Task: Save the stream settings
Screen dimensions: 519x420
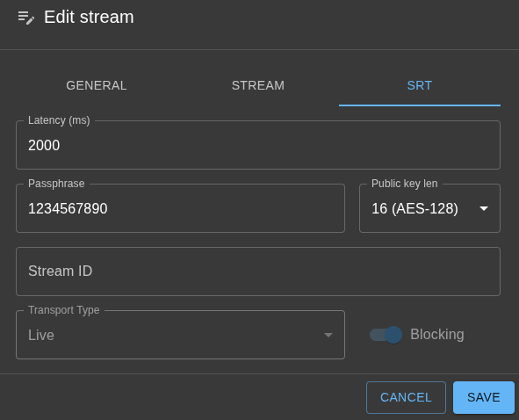Action: [x=484, y=397]
